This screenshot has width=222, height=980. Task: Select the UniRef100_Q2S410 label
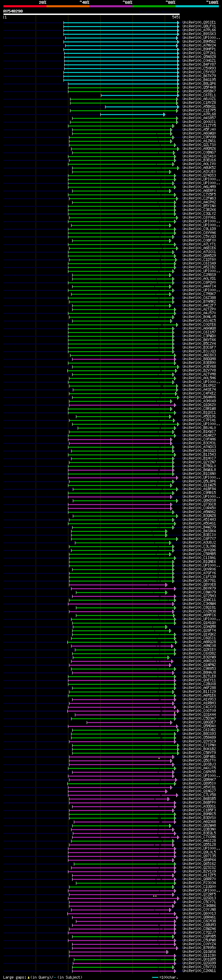199,156
